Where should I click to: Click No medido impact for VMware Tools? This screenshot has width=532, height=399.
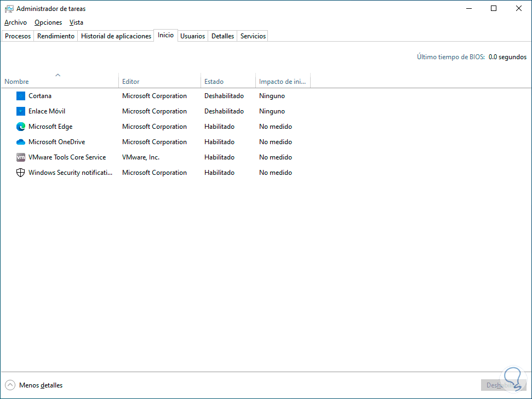point(276,157)
